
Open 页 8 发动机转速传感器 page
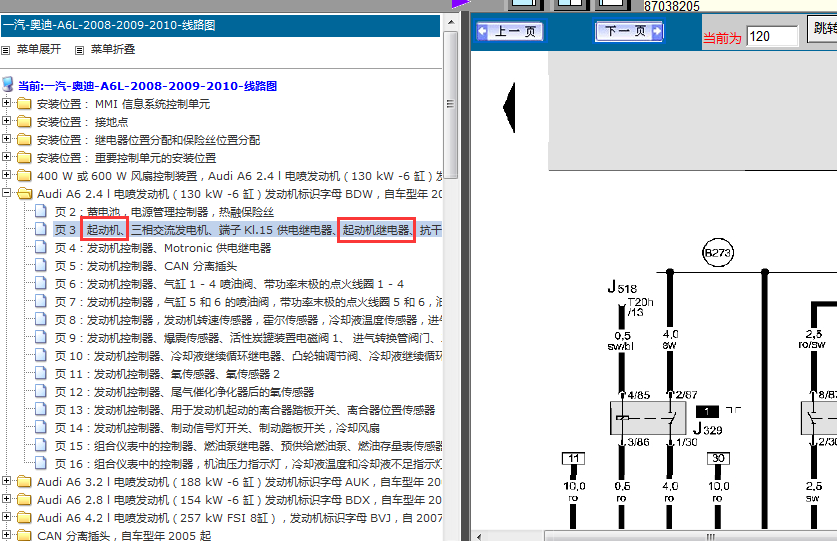point(248,320)
